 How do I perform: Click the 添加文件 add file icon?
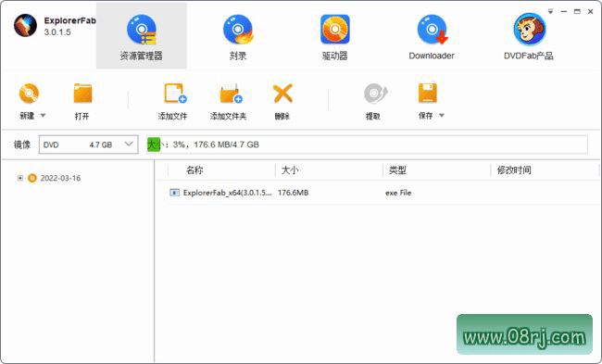175,94
